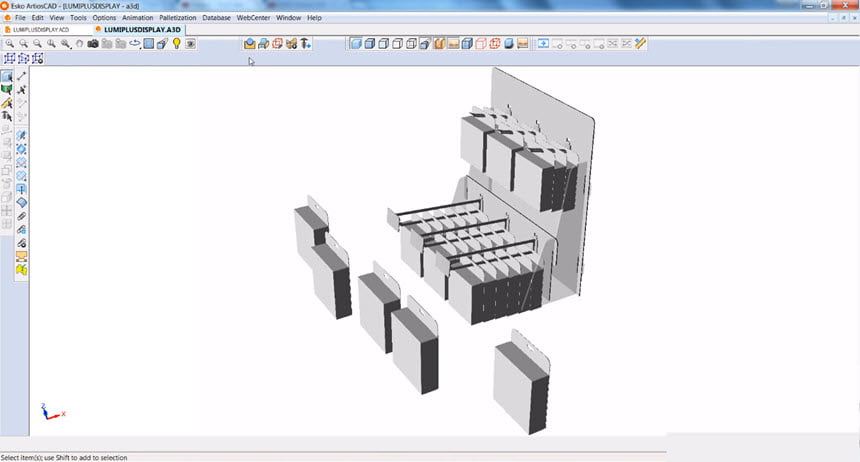Click third grid selection icon in second row

click(x=38, y=58)
